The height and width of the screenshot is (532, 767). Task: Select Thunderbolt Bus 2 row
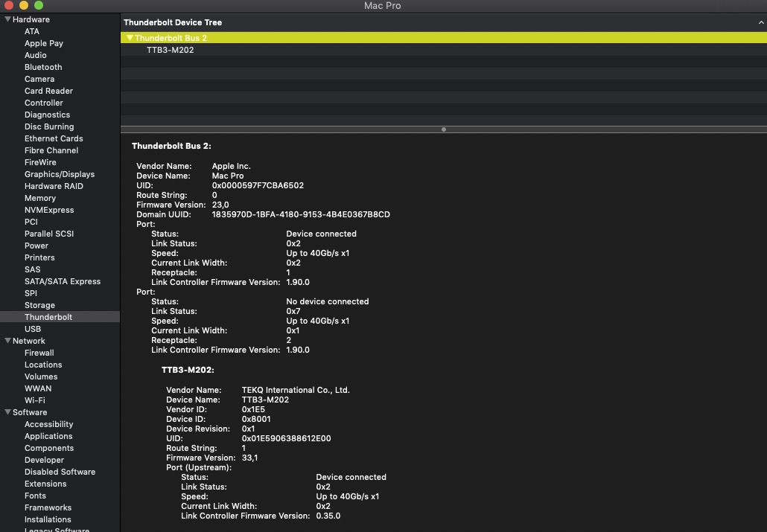(x=443, y=38)
